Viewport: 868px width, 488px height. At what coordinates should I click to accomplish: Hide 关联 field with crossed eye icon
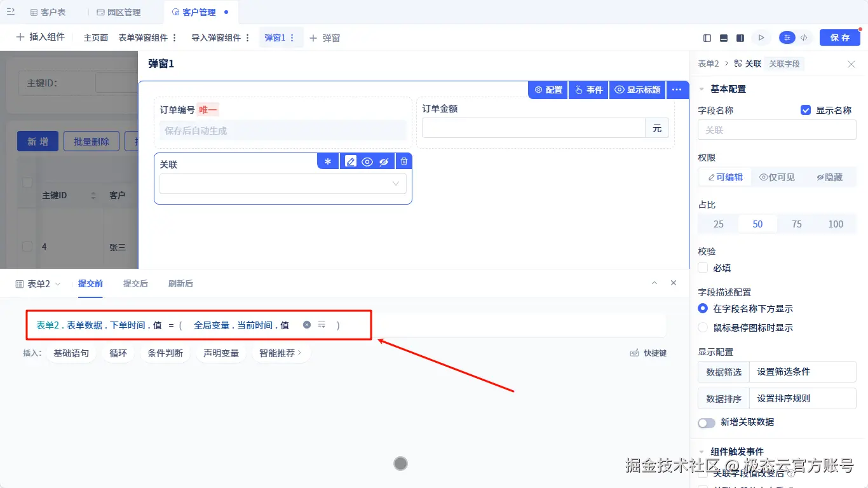(384, 161)
